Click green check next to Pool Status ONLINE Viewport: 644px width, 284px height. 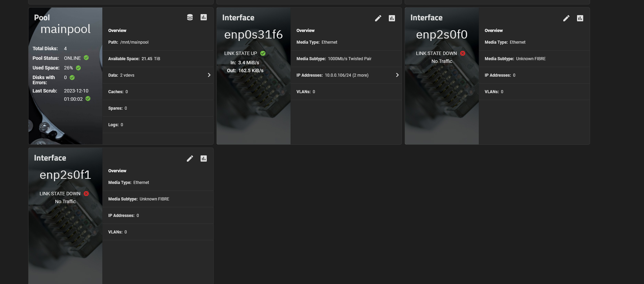(x=86, y=58)
